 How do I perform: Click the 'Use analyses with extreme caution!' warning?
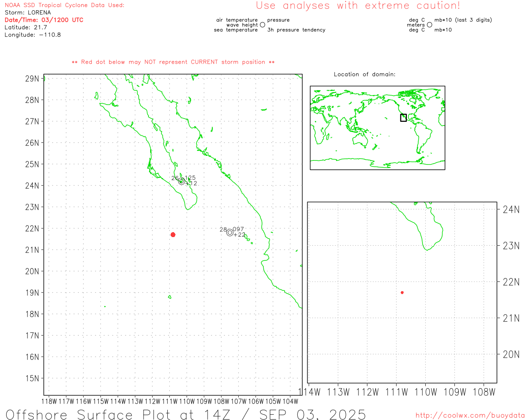[358, 6]
